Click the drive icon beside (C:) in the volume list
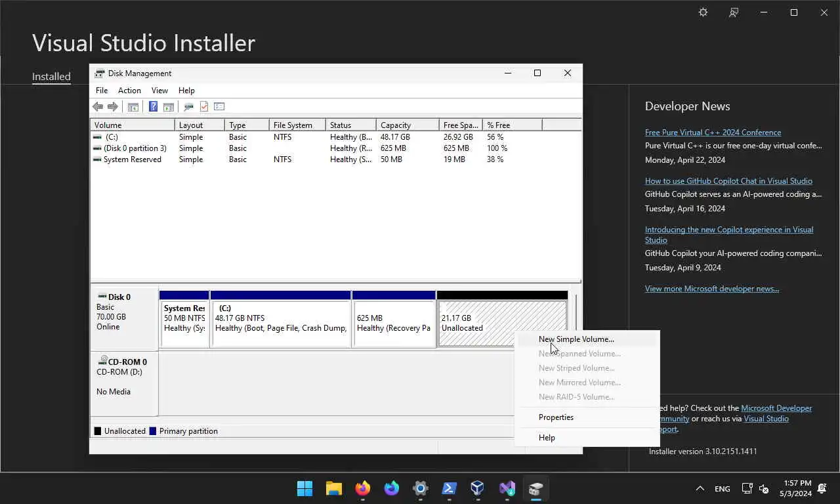Viewport: 840px width, 504px height. pos(97,137)
